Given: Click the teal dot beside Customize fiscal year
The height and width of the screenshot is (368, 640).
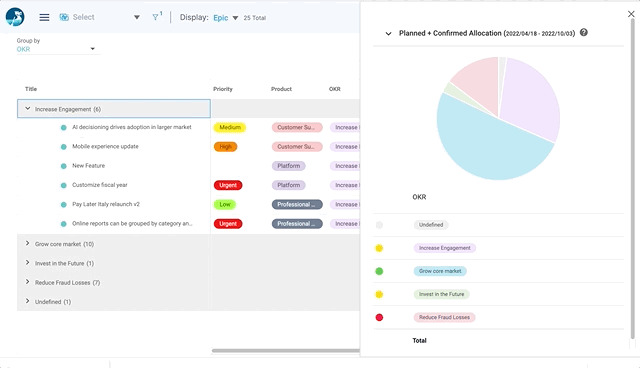Looking at the screenshot, I should click(64, 185).
